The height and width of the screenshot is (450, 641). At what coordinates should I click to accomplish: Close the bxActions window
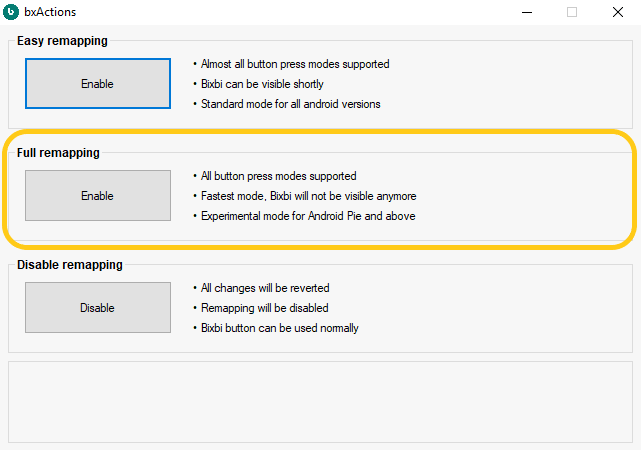click(618, 12)
